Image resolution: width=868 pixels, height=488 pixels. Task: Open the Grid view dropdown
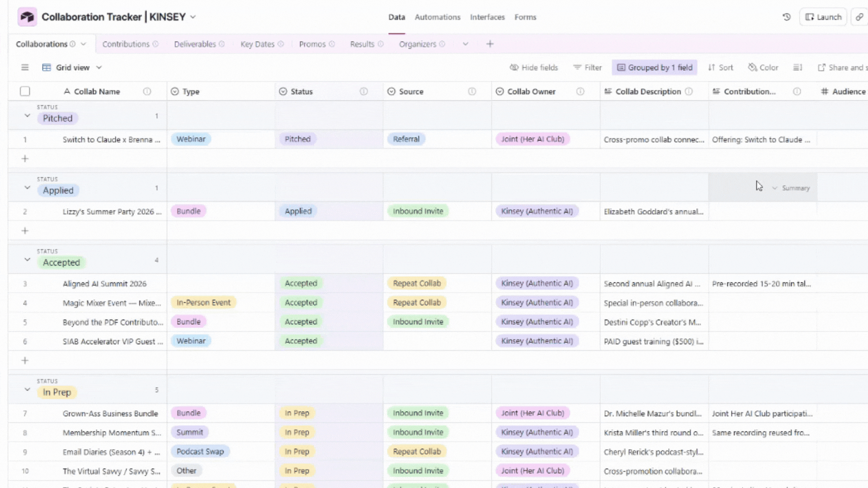72,67
